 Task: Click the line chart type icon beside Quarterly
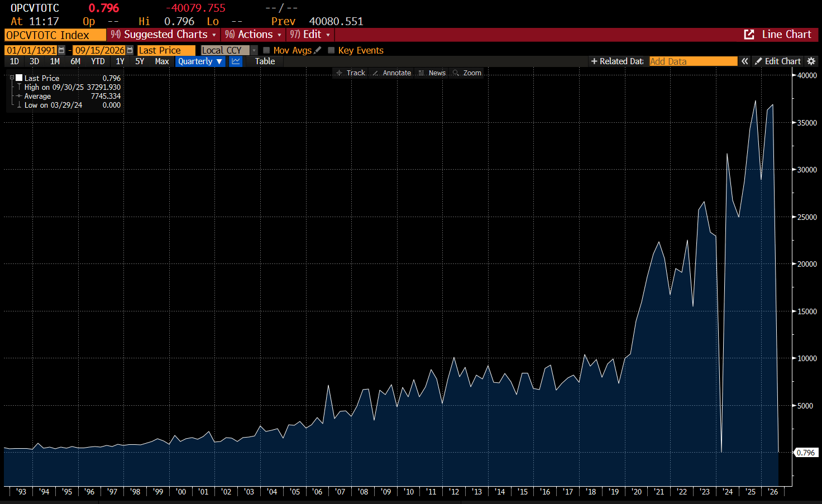point(236,61)
